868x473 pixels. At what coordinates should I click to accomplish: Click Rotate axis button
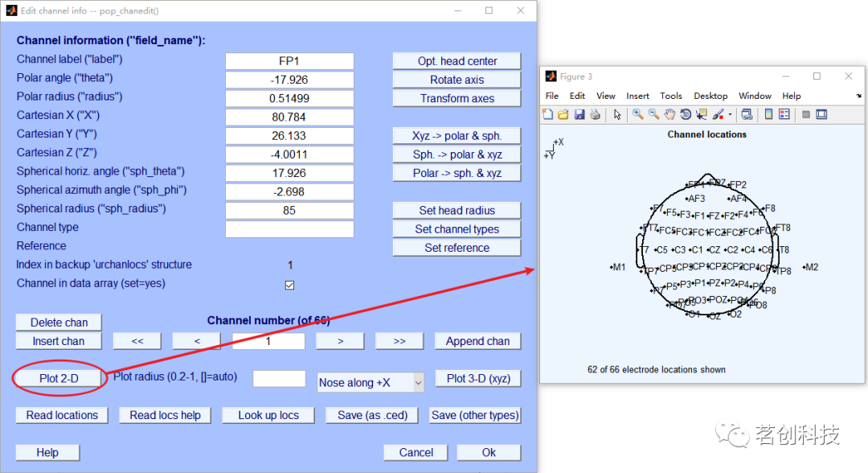pos(457,80)
